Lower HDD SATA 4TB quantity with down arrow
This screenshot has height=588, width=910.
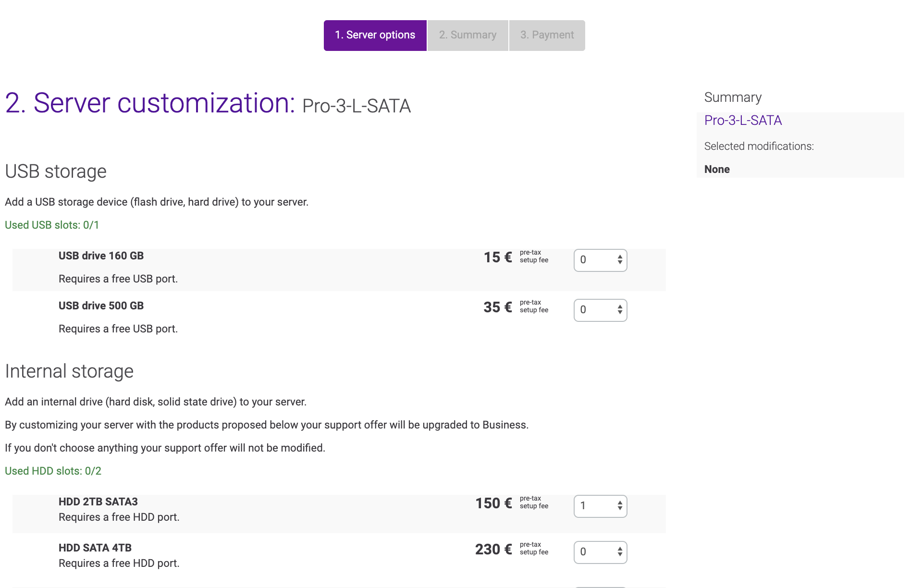click(x=620, y=555)
